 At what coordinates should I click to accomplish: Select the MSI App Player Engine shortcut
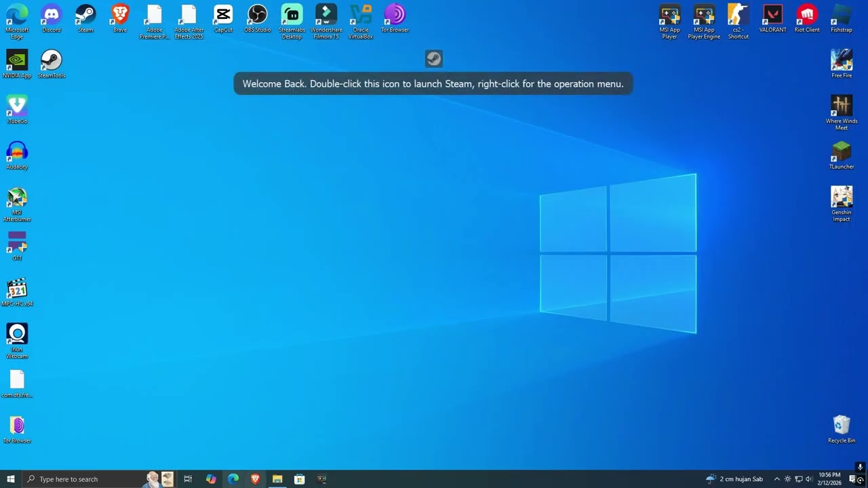tap(704, 22)
